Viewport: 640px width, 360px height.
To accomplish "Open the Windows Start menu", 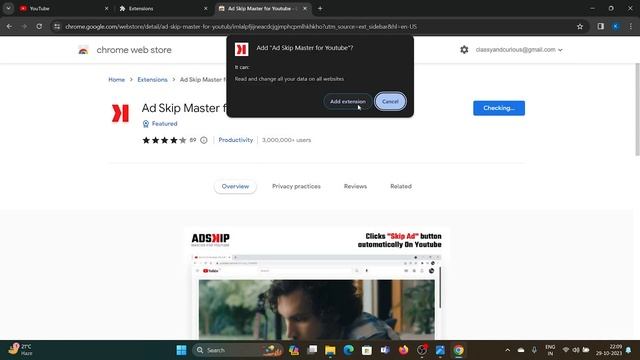I will [181, 350].
